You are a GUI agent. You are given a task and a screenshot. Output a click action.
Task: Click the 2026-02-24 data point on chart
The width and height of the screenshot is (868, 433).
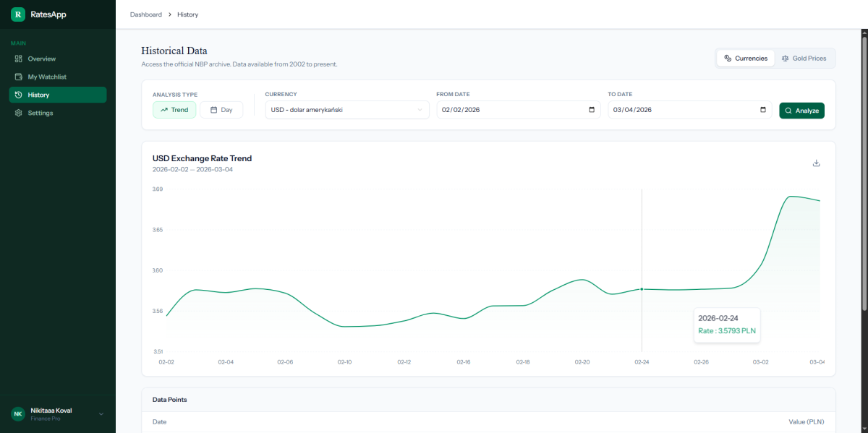click(642, 289)
